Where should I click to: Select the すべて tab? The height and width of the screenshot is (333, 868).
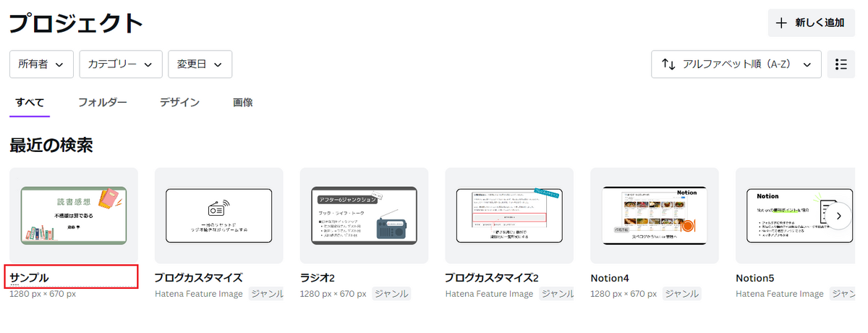click(30, 102)
